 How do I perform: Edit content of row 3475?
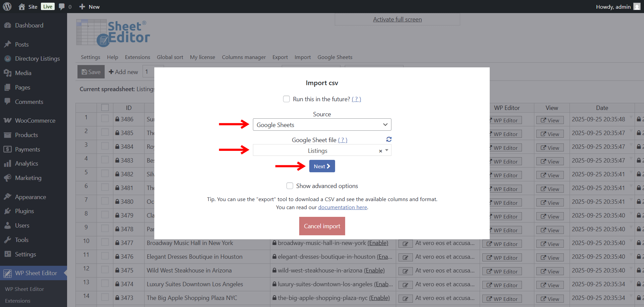405,271
